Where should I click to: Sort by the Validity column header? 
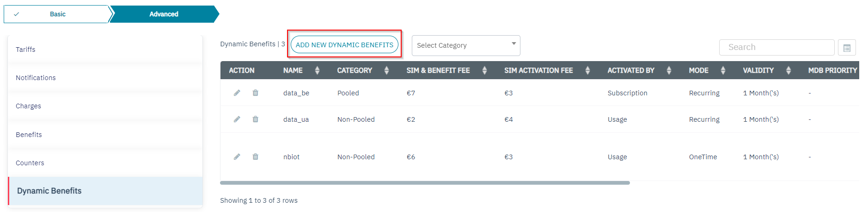789,70
